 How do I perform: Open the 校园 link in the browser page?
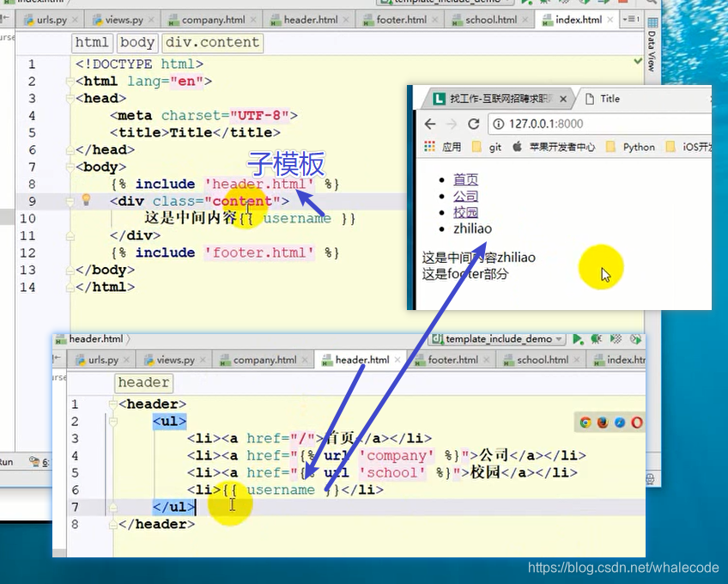[465, 213]
